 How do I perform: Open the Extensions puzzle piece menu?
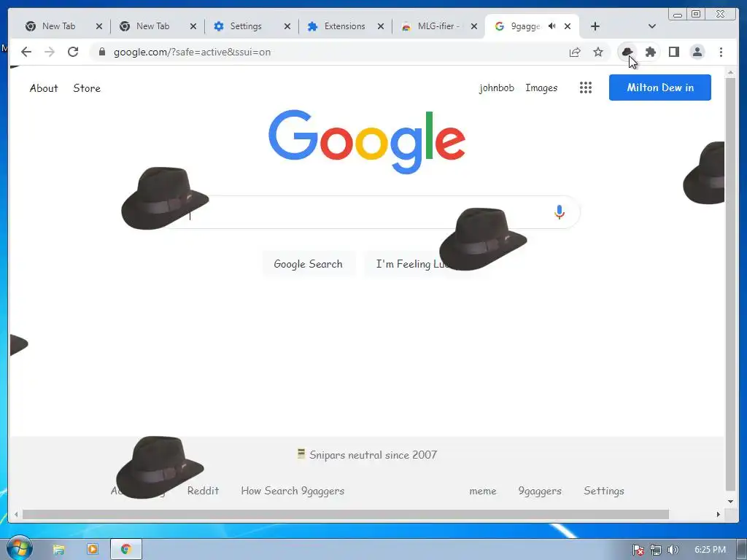pos(650,52)
